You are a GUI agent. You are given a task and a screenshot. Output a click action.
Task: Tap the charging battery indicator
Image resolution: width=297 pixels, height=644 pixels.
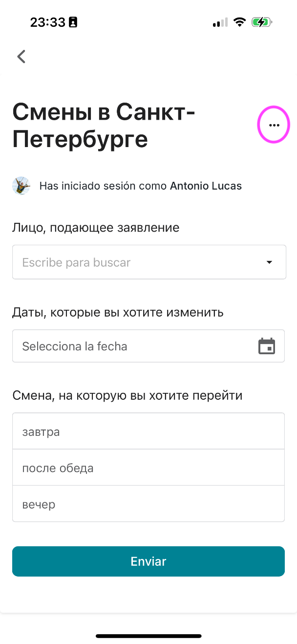(262, 22)
